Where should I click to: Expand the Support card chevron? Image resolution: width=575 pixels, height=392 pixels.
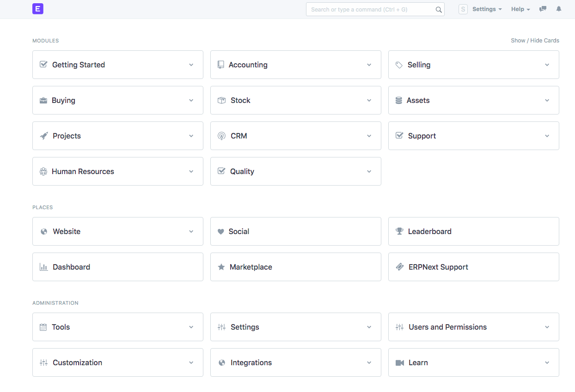coord(547,136)
